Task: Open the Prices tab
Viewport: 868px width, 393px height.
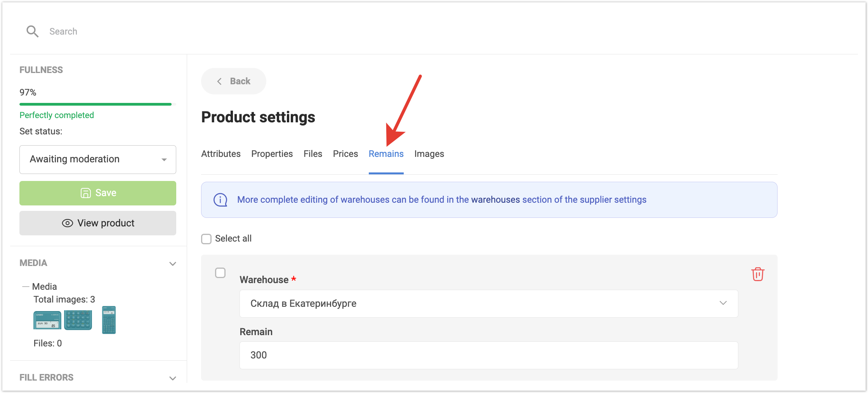Action: click(345, 154)
